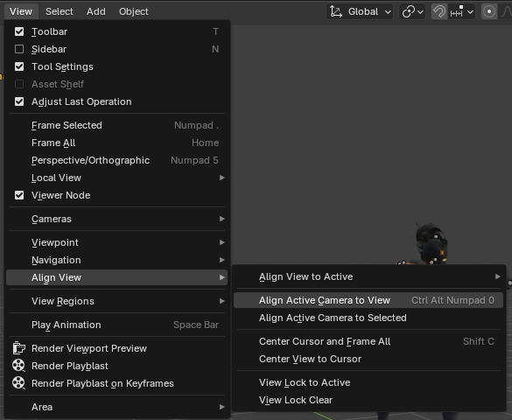Open Align View to Active submenu

point(368,276)
